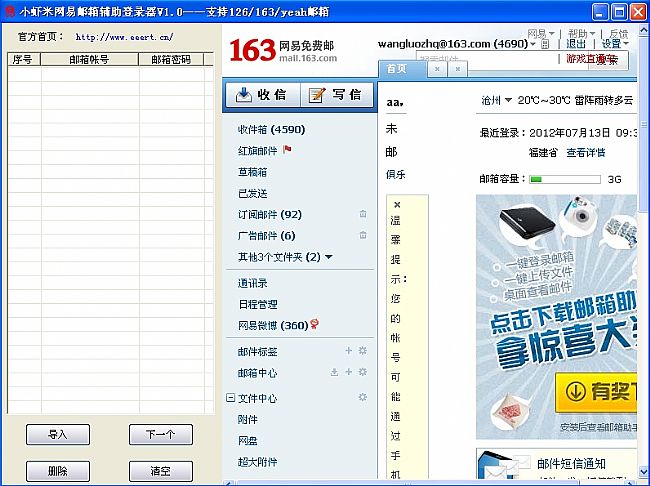Open 订阅邮件 (92) folder
This screenshot has width=650, height=486.
click(x=269, y=214)
